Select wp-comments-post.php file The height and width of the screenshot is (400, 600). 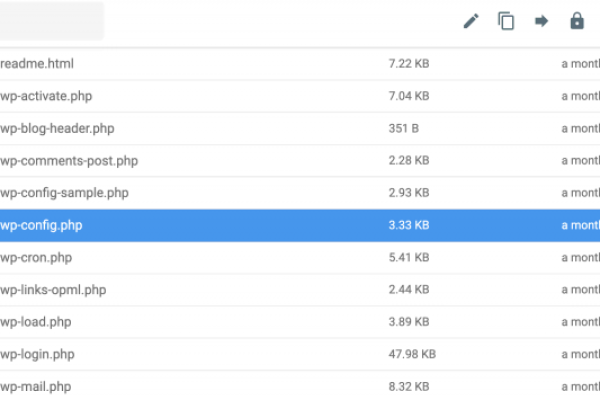coord(69,160)
